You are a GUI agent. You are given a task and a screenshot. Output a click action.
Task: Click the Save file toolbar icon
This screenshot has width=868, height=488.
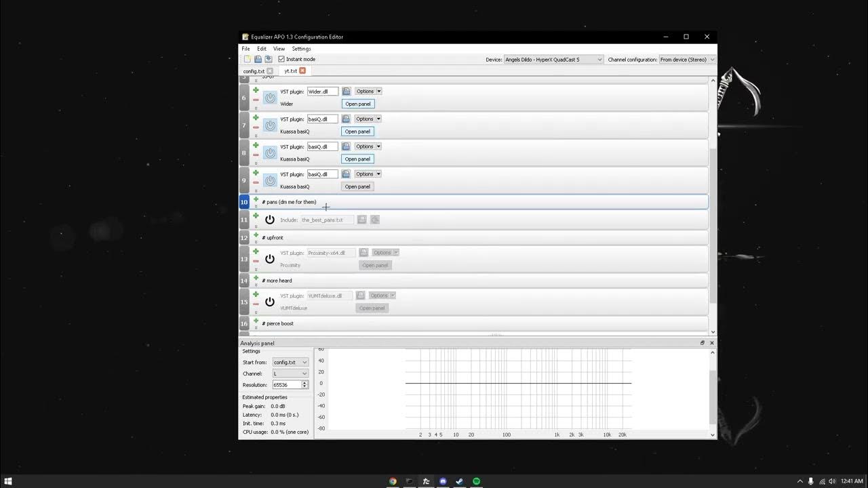pos(258,60)
